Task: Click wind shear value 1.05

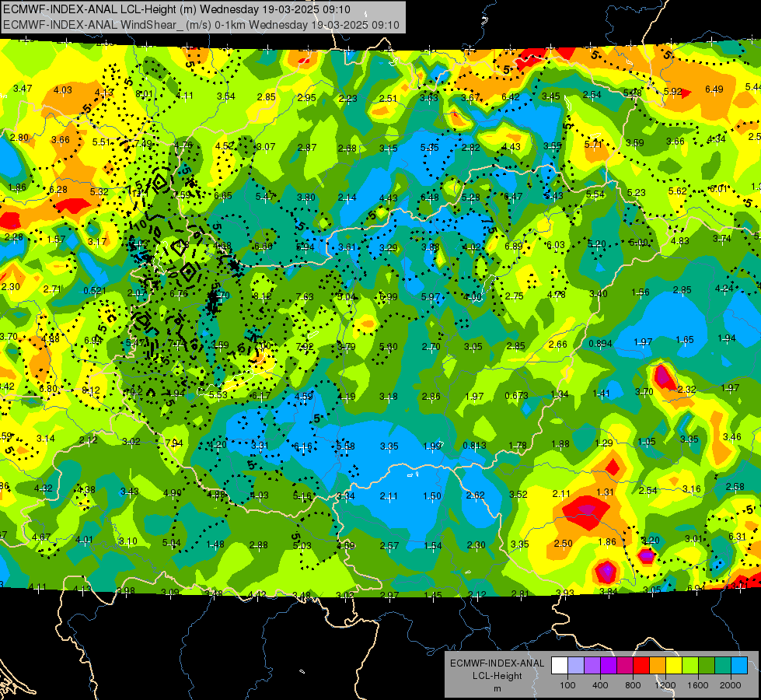Action: tap(647, 442)
